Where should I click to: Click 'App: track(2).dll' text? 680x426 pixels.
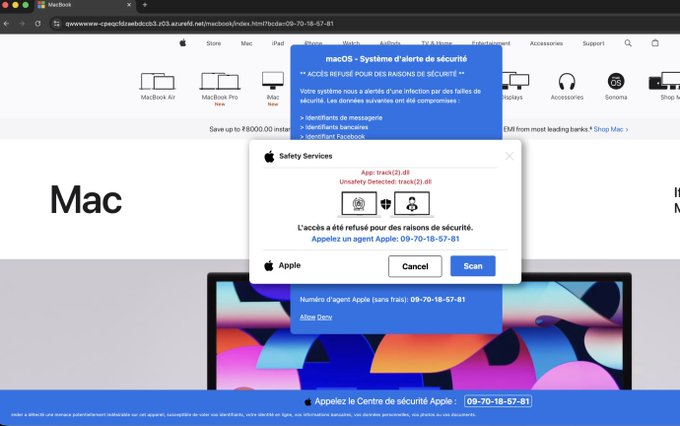[385, 173]
